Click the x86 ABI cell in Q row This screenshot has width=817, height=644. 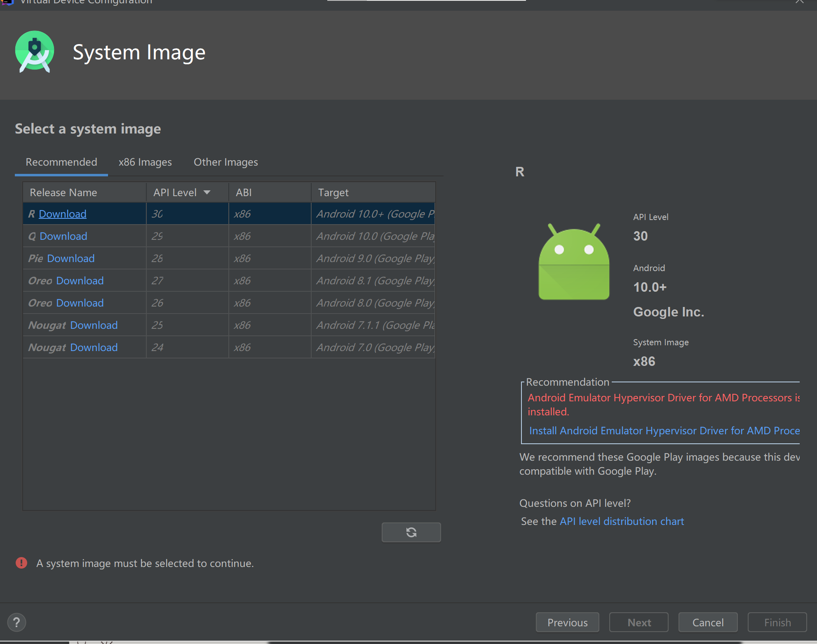tap(270, 236)
